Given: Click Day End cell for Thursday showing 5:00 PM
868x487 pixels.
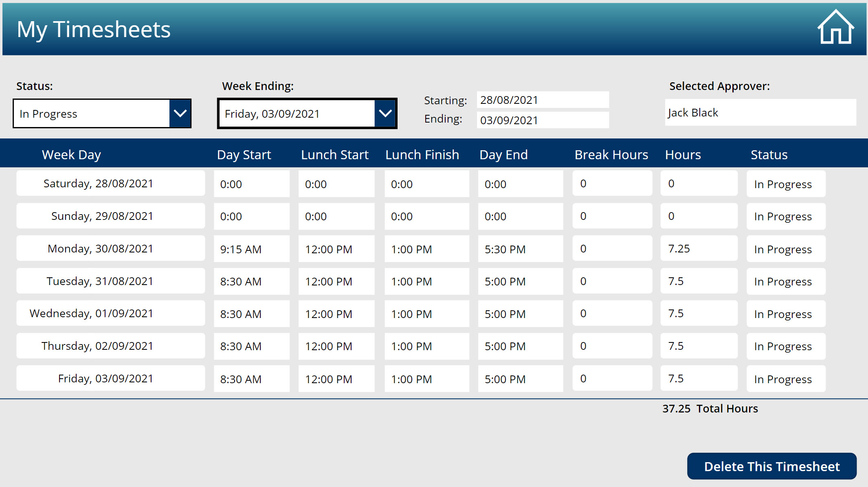Looking at the screenshot, I should pos(520,346).
